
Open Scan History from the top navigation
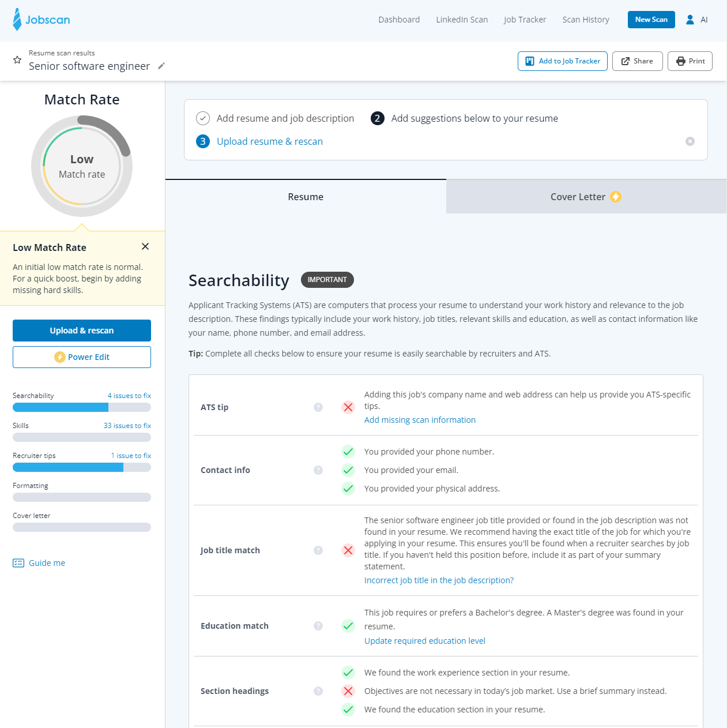[586, 20]
